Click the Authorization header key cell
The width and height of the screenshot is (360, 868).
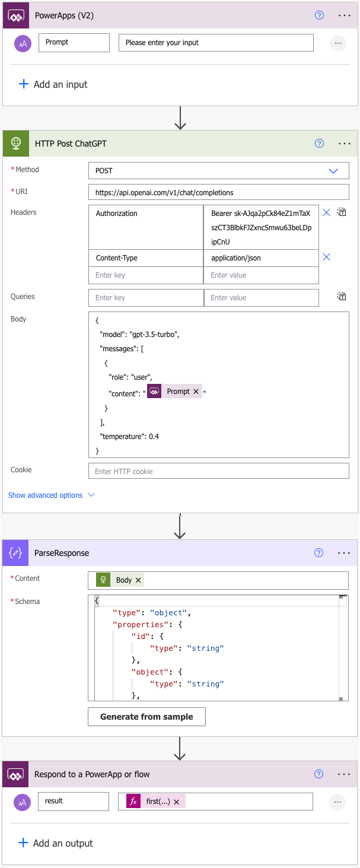click(146, 227)
